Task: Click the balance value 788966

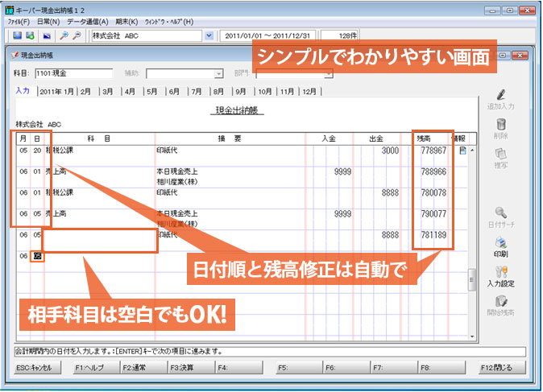Action: (433, 171)
